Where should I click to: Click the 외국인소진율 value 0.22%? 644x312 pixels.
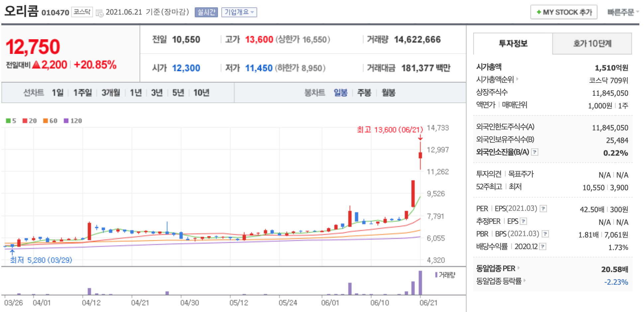(x=616, y=153)
